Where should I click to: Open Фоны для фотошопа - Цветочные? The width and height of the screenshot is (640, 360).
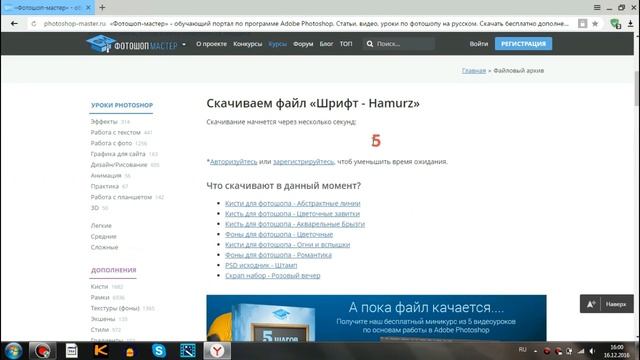tap(279, 234)
